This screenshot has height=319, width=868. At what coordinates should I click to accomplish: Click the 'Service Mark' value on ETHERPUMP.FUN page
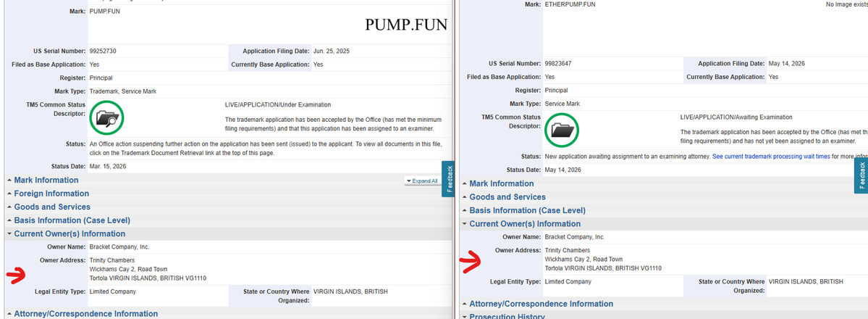pos(562,104)
